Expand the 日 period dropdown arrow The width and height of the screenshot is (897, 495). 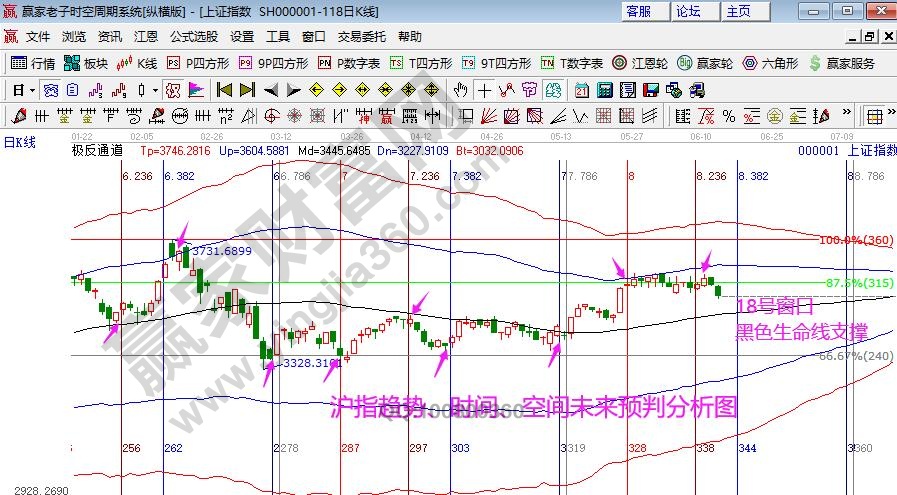tap(32, 89)
